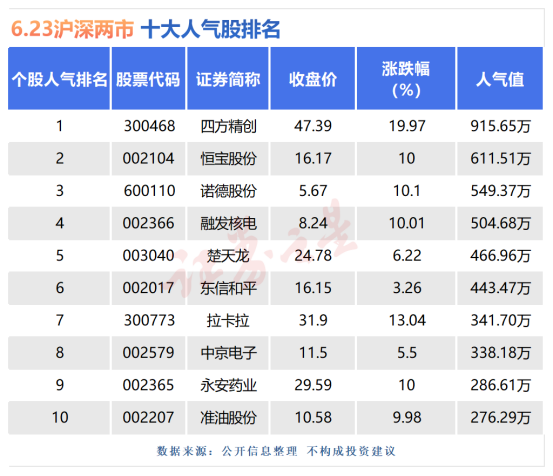Screen dimensions: 553x476
Task: Select the 人气值 column header
Action: (500, 79)
